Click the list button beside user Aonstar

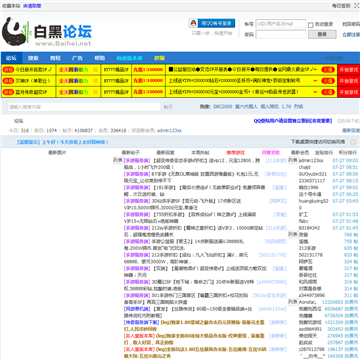click(x=293, y=302)
